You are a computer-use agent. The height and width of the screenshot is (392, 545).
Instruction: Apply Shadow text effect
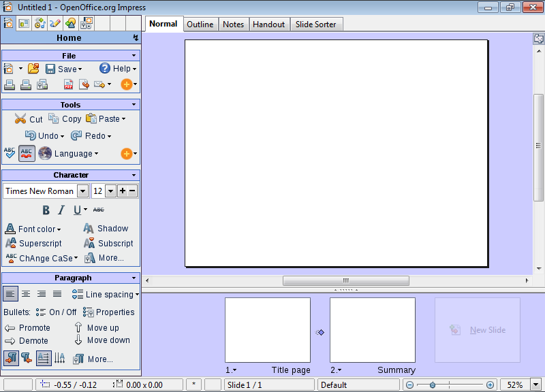89,229
